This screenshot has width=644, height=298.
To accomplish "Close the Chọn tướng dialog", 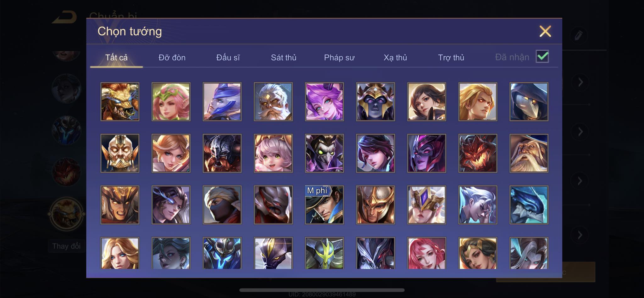I will (545, 31).
